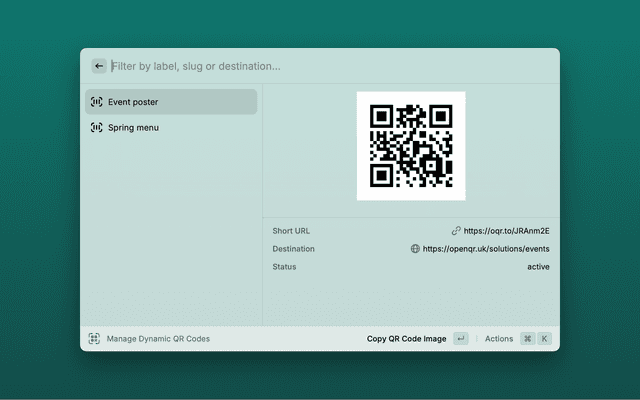Click Copy QR Code Image action
The width and height of the screenshot is (640, 400).
(x=406, y=339)
